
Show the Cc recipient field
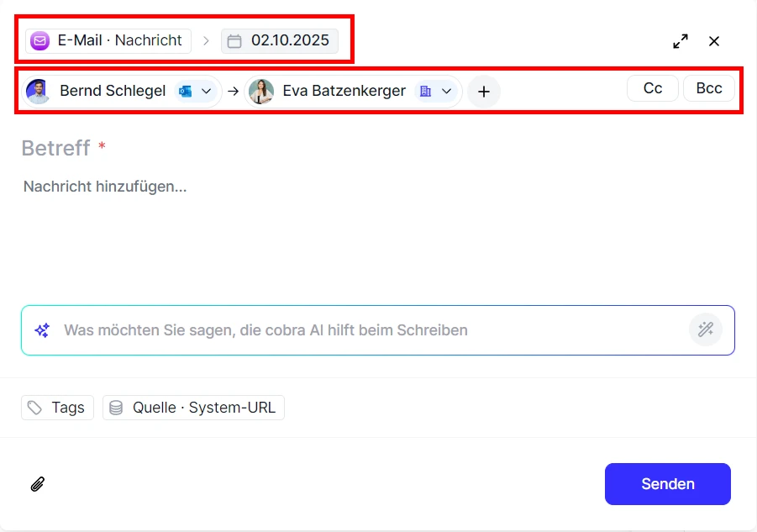click(653, 87)
